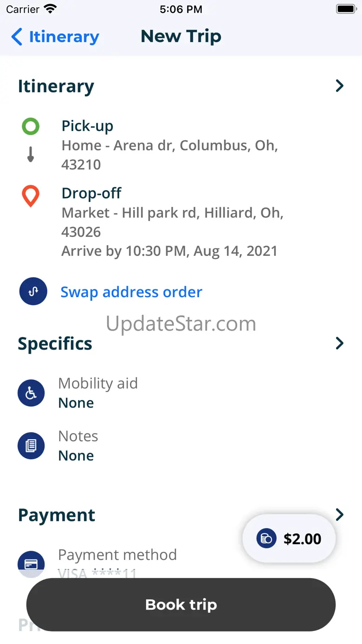Tap the $2.00 fare amount
This screenshot has width=362, height=644.
pos(302,539)
